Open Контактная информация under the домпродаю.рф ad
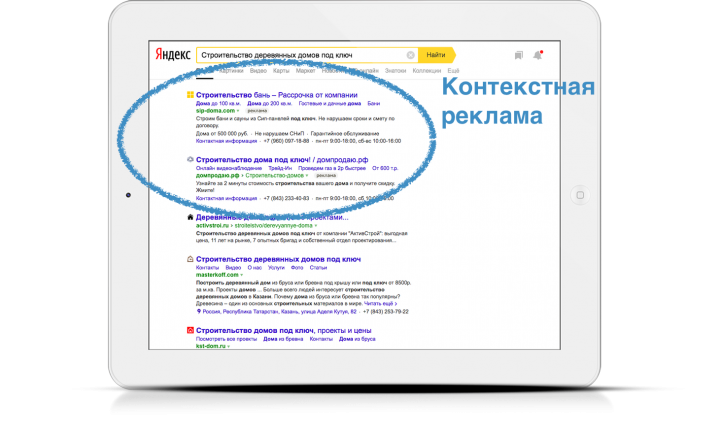Viewport: 720px width, 428px height. (226, 198)
